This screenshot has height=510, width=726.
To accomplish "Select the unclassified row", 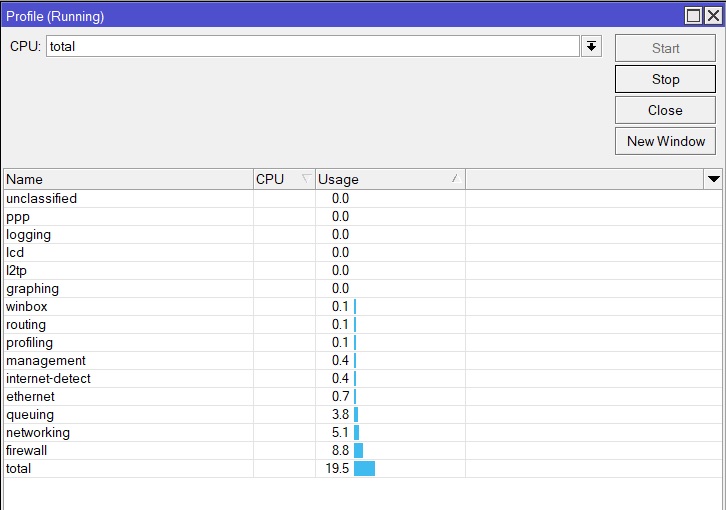I will 363,198.
